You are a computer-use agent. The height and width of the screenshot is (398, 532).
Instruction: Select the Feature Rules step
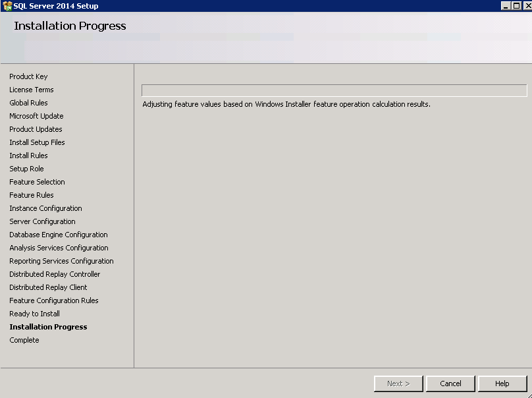click(x=32, y=195)
